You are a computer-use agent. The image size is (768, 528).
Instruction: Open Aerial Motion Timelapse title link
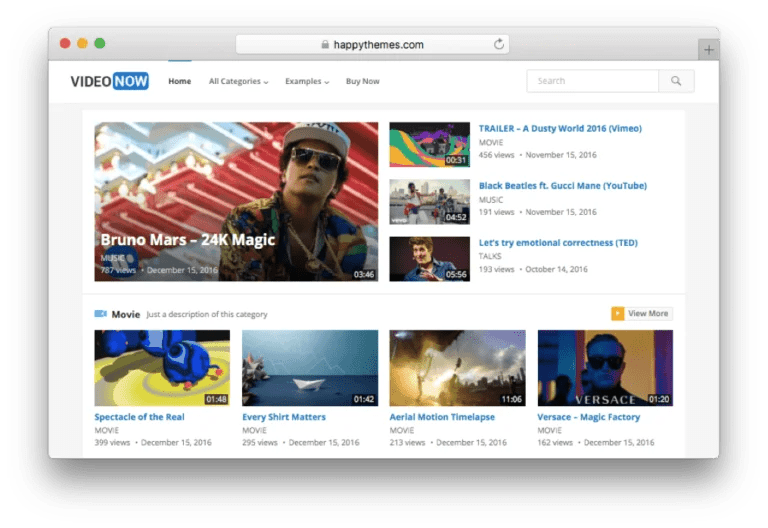[442, 417]
